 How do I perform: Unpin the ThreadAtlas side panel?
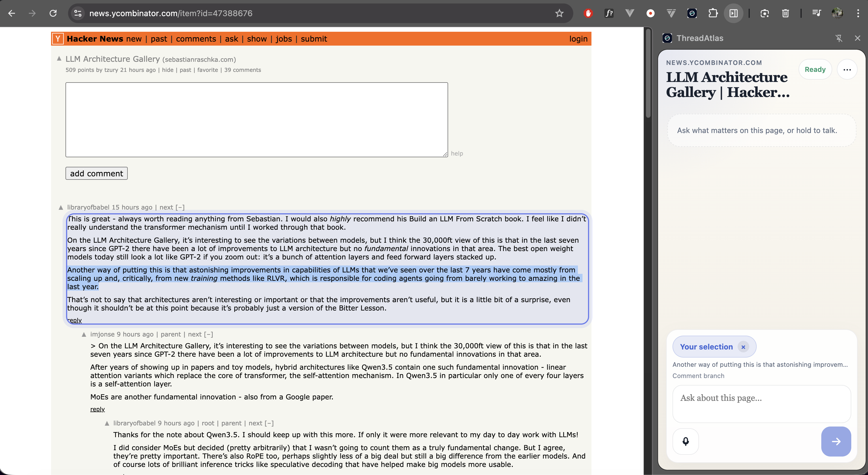(x=839, y=38)
